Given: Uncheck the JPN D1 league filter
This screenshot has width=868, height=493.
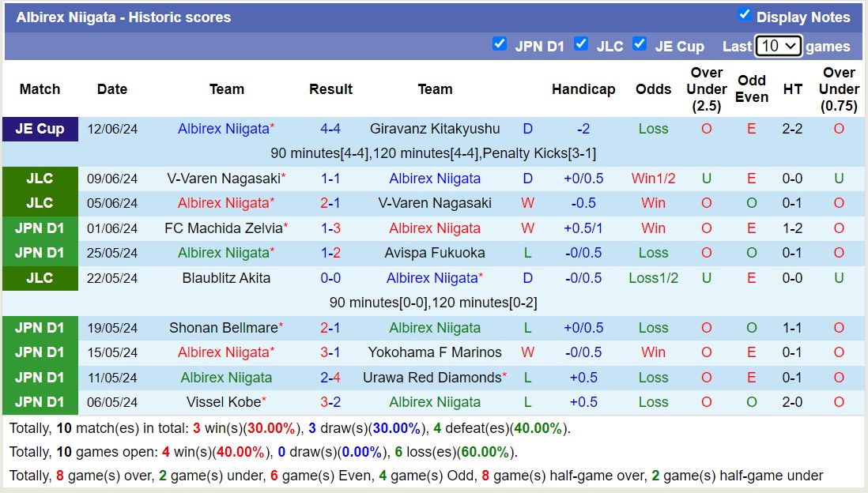Looking at the screenshot, I should pos(500,44).
